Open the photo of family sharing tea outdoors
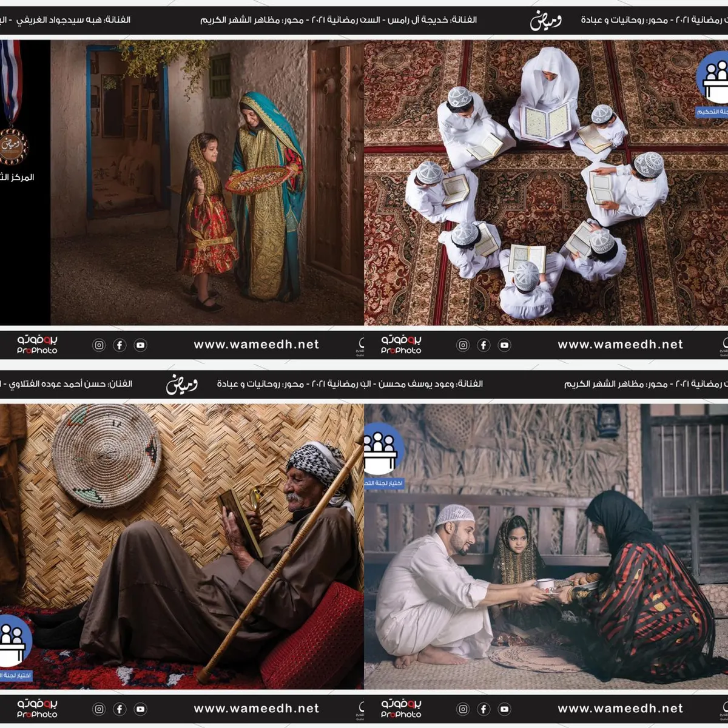Viewport: 728px width, 728px height. point(546,547)
